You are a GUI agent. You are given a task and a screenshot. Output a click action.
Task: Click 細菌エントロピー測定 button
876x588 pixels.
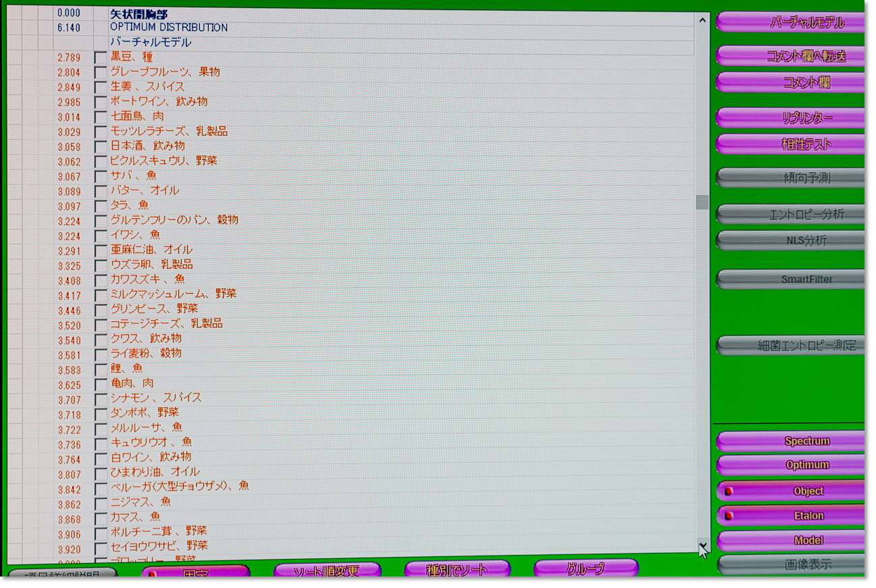pyautogui.click(x=791, y=346)
